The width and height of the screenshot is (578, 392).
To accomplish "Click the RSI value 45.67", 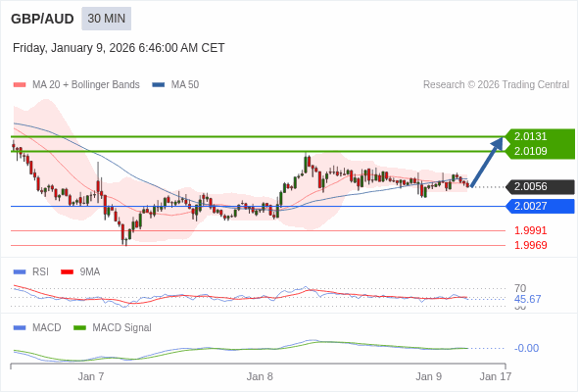I will point(527,299).
